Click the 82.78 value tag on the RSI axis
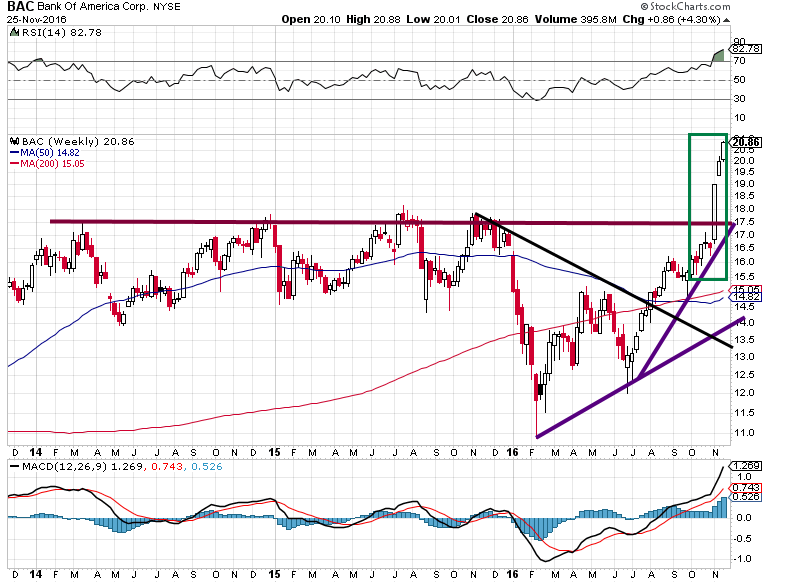797x588 pixels. [747, 49]
